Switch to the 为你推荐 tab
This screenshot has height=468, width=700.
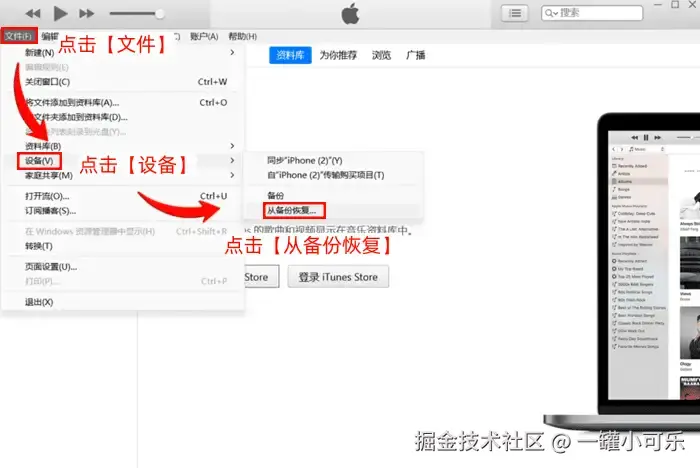click(338, 55)
